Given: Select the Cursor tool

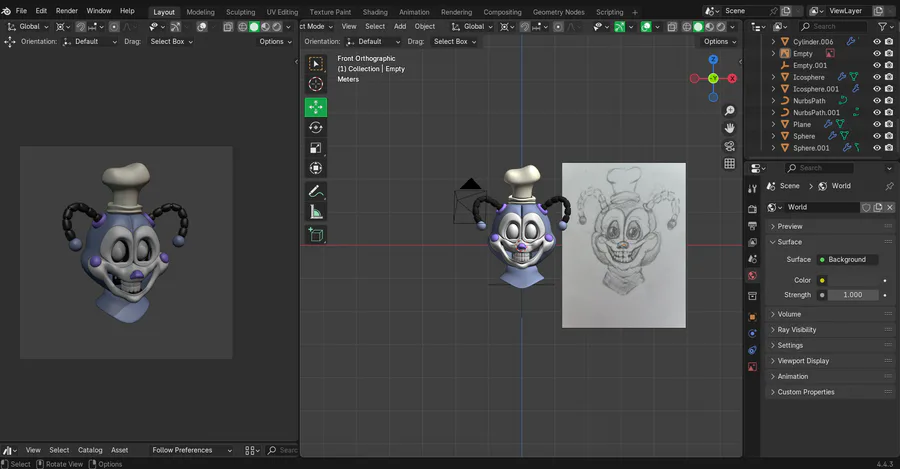Looking at the screenshot, I should click(316, 84).
